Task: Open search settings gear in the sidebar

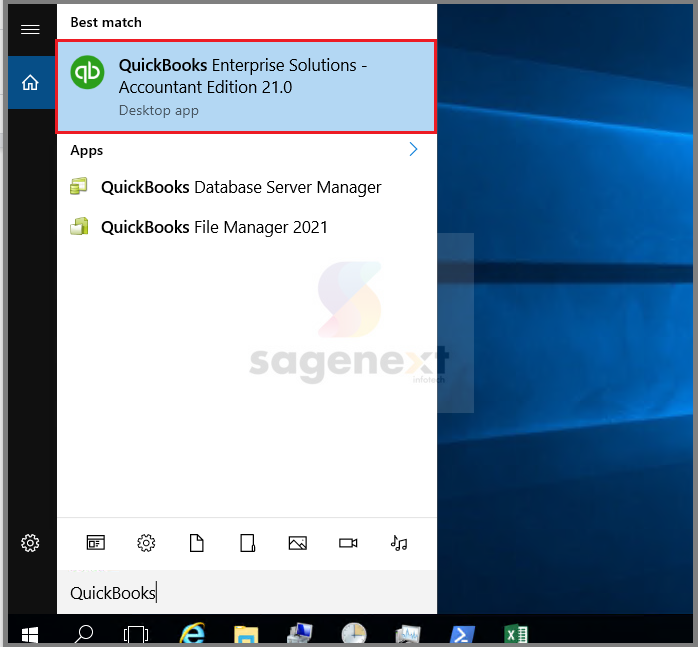Action: coord(30,543)
